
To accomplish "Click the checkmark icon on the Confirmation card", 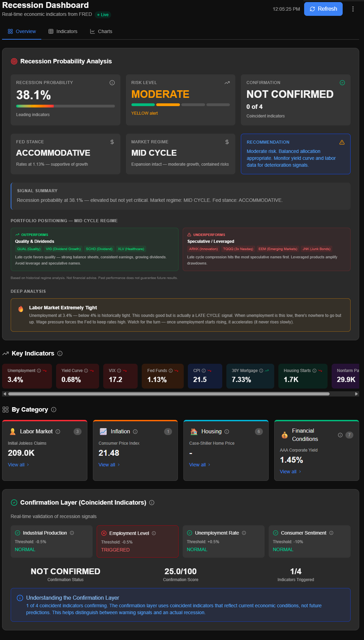I will point(342,82).
